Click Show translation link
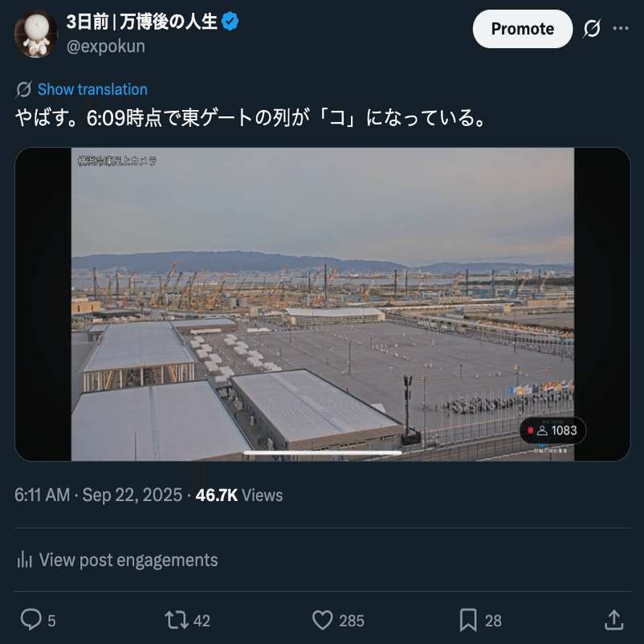Screen dimensions: 644x644 pos(92,89)
